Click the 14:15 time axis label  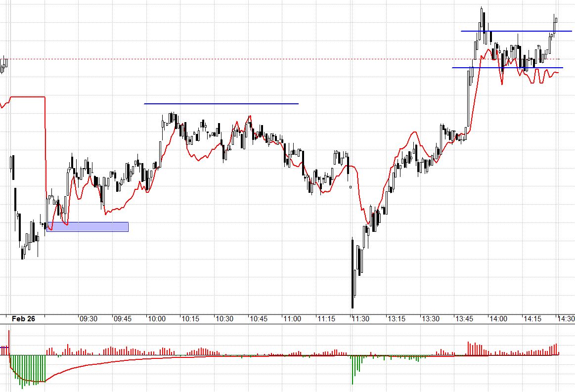coord(532,319)
